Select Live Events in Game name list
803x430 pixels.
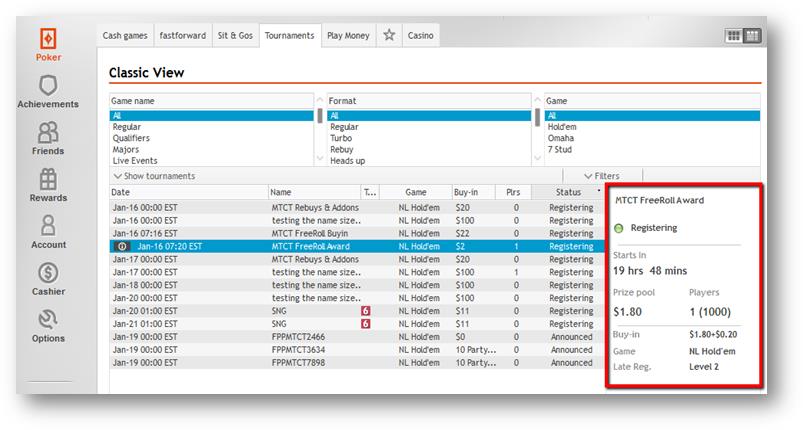coord(211,161)
